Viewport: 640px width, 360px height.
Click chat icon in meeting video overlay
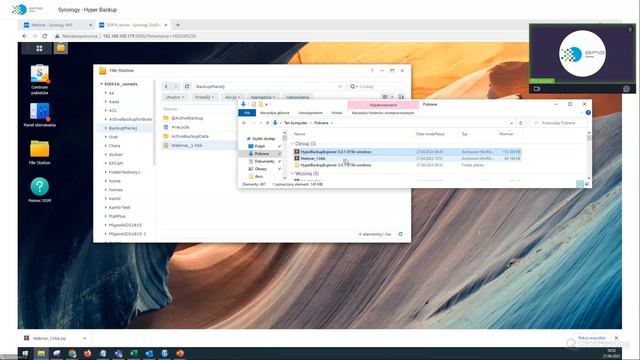(x=627, y=89)
